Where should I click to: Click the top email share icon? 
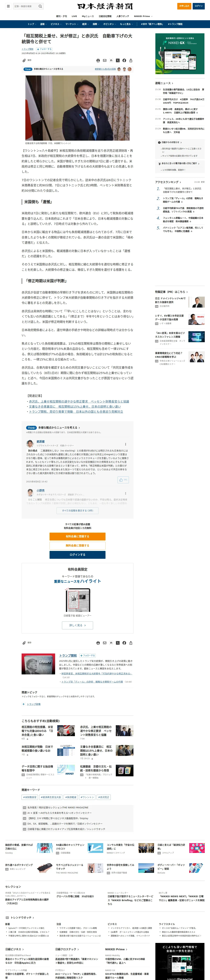[105, 60]
